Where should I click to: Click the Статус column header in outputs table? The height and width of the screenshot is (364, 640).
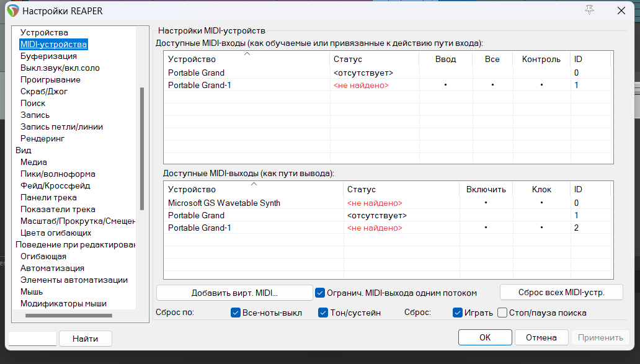click(x=401, y=189)
